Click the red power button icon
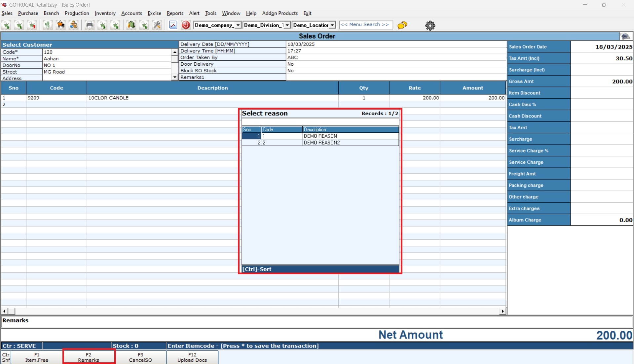The image size is (634, 364). click(x=186, y=25)
